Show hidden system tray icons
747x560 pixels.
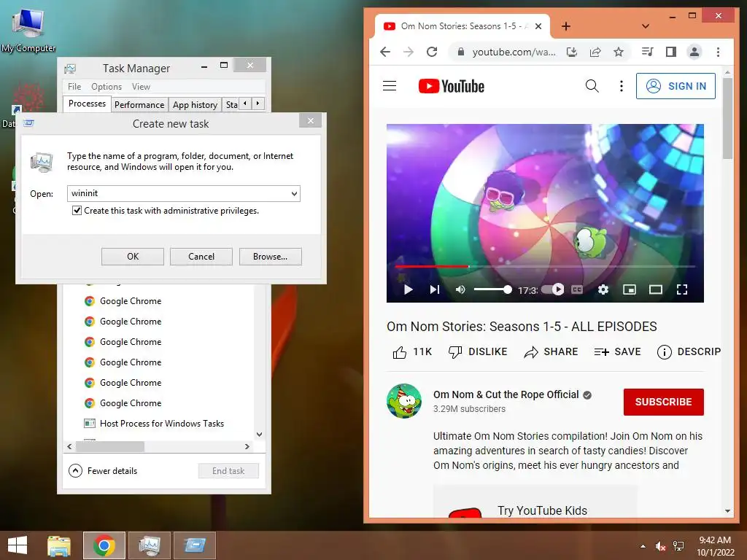click(x=643, y=546)
